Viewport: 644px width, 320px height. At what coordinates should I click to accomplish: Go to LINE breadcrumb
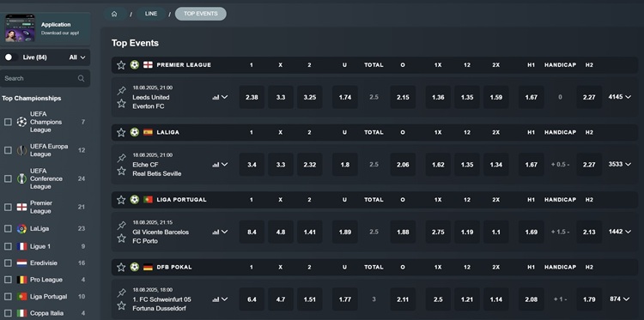pyautogui.click(x=151, y=14)
